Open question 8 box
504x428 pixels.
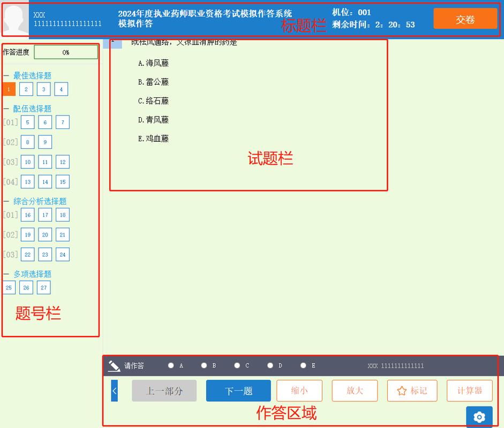tap(28, 142)
